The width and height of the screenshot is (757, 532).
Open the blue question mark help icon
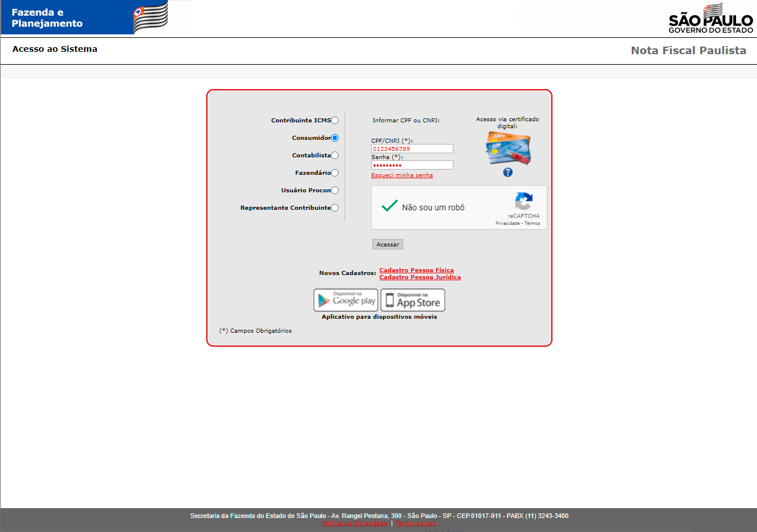pyautogui.click(x=508, y=172)
